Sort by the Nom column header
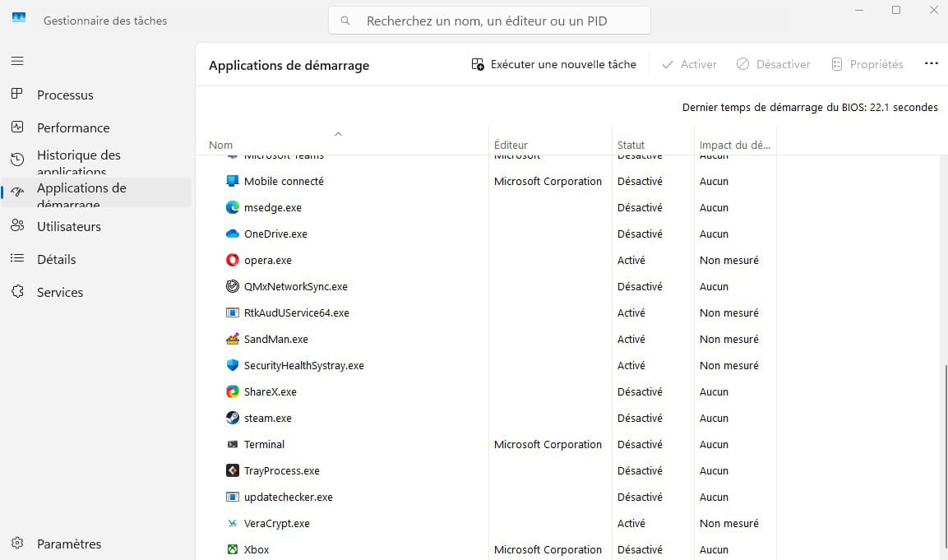The image size is (948, 560). pos(220,145)
